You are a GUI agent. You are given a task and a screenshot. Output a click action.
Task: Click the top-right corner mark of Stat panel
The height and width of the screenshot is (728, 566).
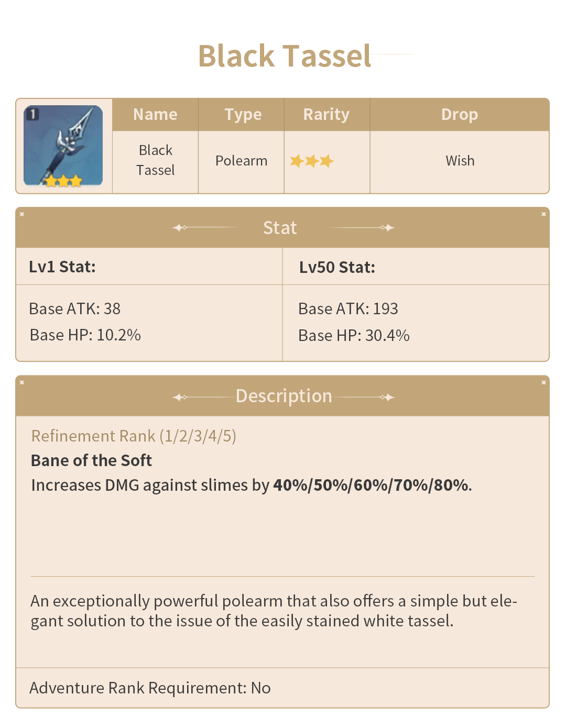coord(543,214)
